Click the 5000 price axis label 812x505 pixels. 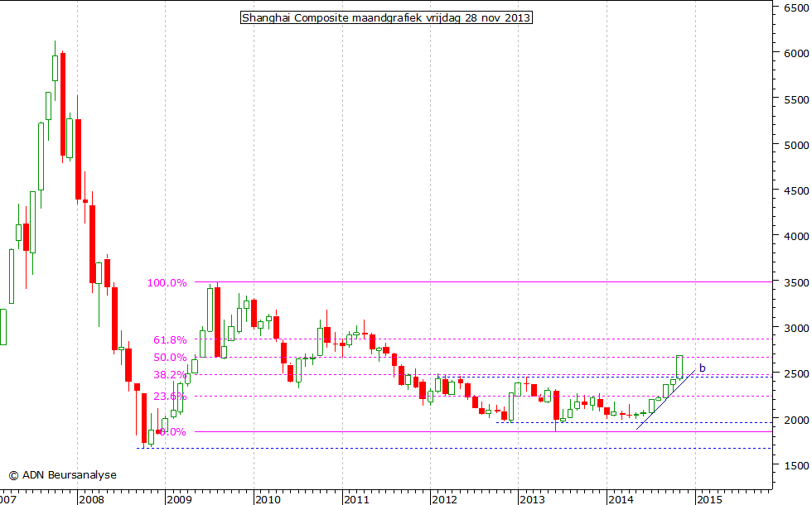coord(796,146)
